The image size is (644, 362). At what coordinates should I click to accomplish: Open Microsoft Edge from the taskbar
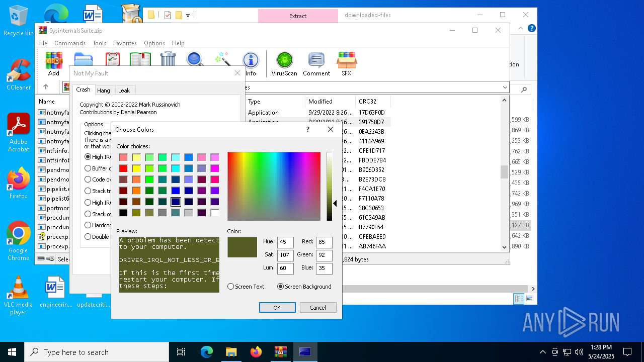pyautogui.click(x=207, y=352)
